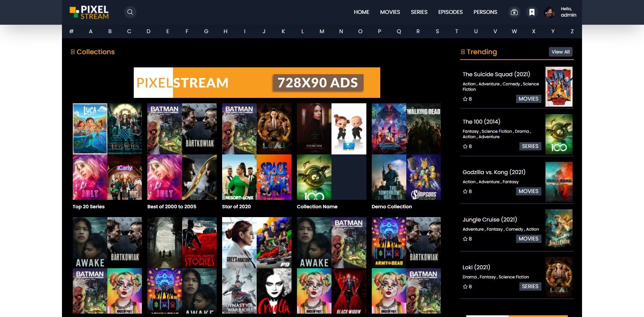Go to HOME in navigation
Viewport: 644px width, 317px height.
pos(361,12)
